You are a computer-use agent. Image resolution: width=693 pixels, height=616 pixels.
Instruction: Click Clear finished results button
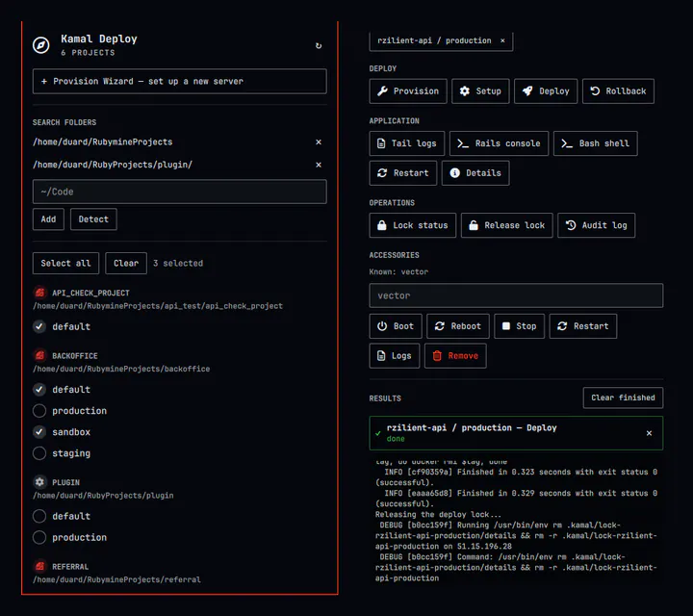pos(623,398)
